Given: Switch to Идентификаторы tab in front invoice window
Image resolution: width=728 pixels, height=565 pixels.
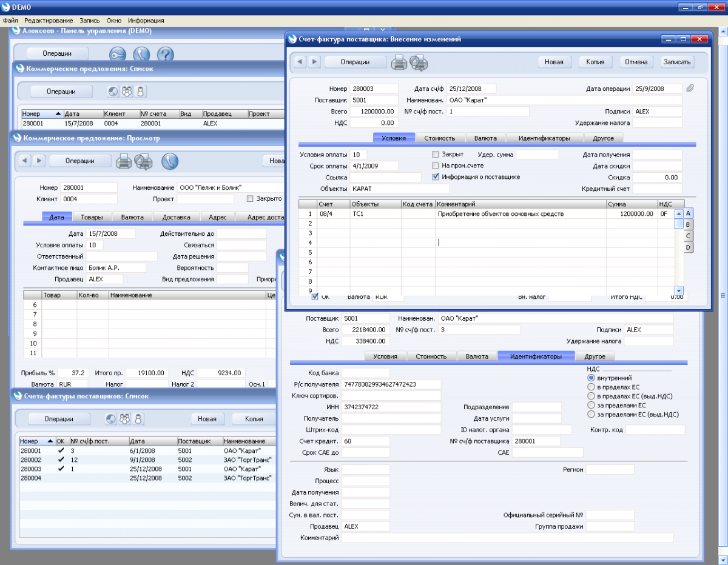Looking at the screenshot, I should (x=545, y=138).
